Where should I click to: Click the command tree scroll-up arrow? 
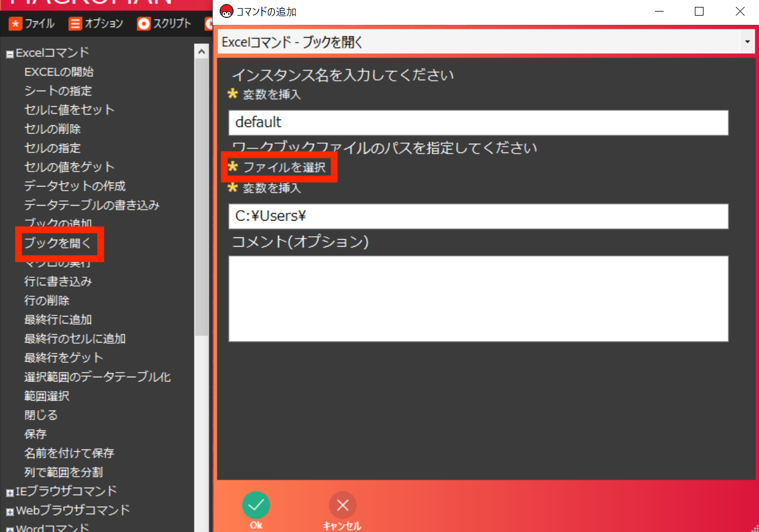click(202, 51)
